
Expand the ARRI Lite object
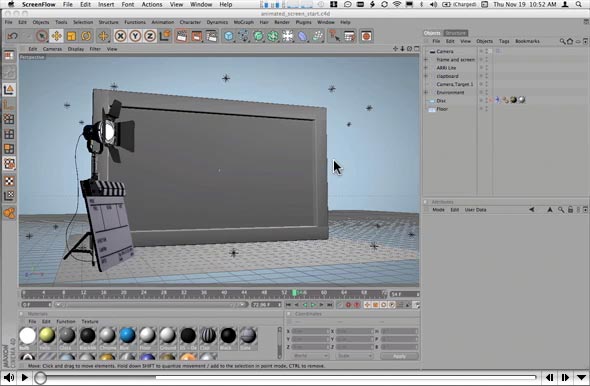(x=426, y=68)
